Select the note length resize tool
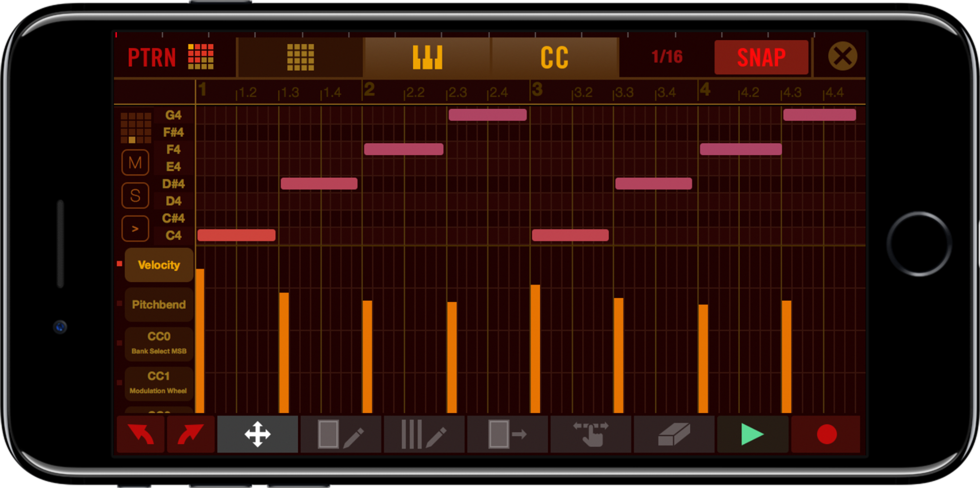This screenshot has height=488, width=980. [x=507, y=434]
